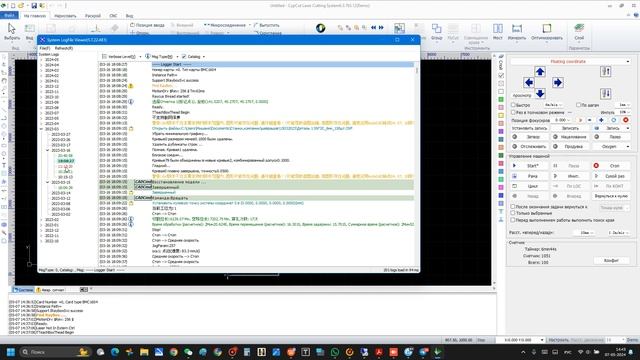Expand the 2024-05 log folder
This screenshot has height=360, width=640.
click(x=41, y=60)
